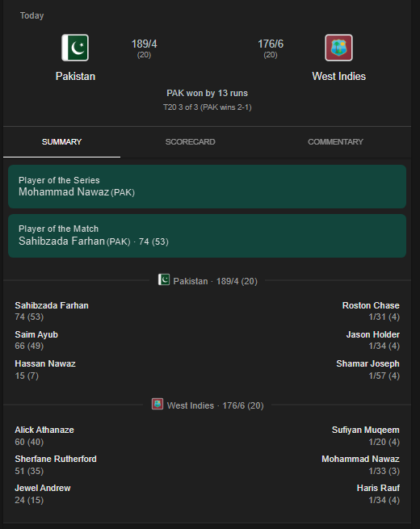Viewport: 420px width, 529px height.
Task: Select Alick Athanaze batting entry
Action: pyautogui.click(x=44, y=435)
